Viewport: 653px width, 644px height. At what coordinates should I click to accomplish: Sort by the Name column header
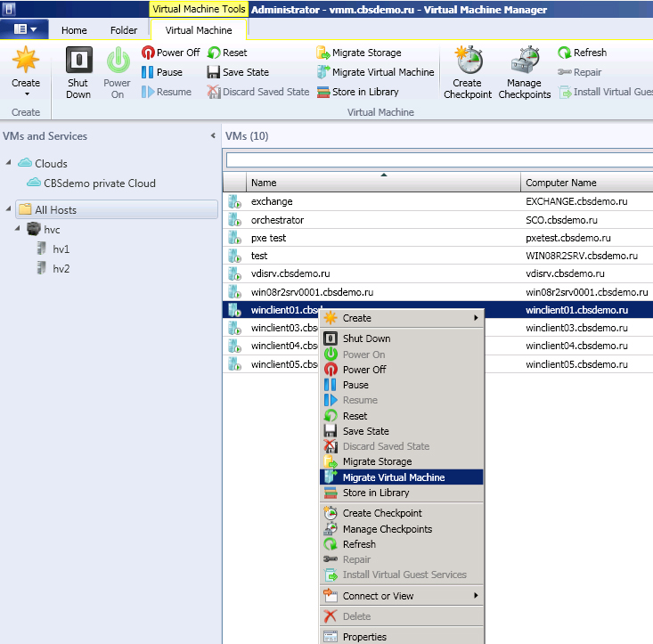pos(384,183)
